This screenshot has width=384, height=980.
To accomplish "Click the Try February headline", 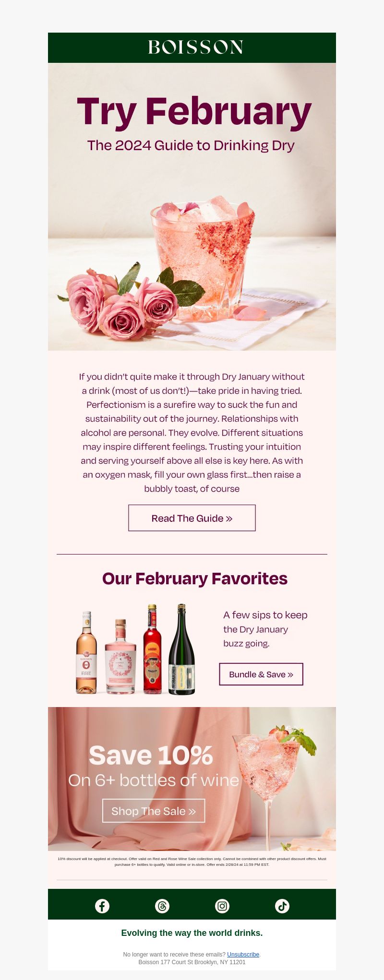I will point(194,111).
